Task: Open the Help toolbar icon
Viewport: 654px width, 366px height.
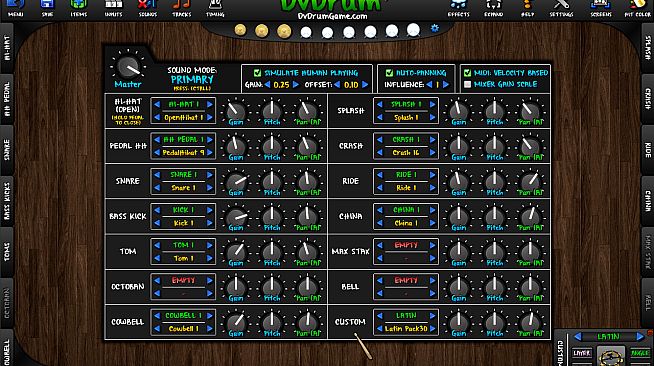Action: (527, 8)
